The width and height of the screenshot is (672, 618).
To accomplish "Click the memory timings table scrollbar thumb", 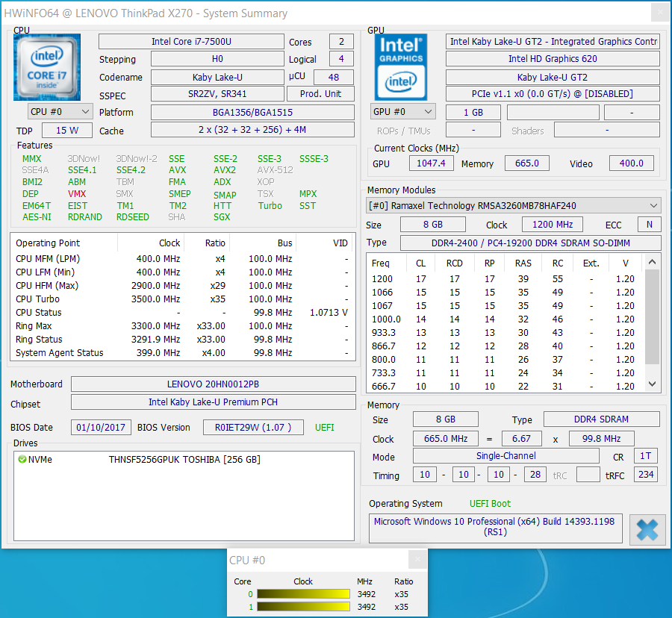I will tap(653, 316).
